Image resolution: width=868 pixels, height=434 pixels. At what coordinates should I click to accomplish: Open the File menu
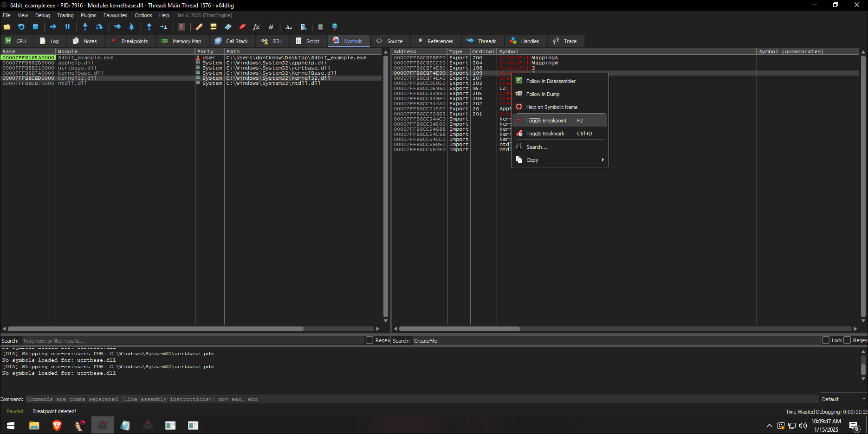6,15
